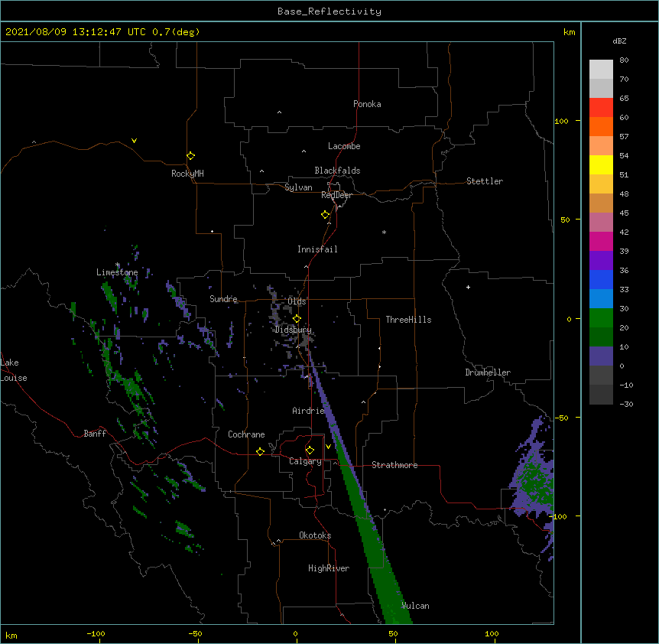Click the Drumheller town label

tap(488, 372)
